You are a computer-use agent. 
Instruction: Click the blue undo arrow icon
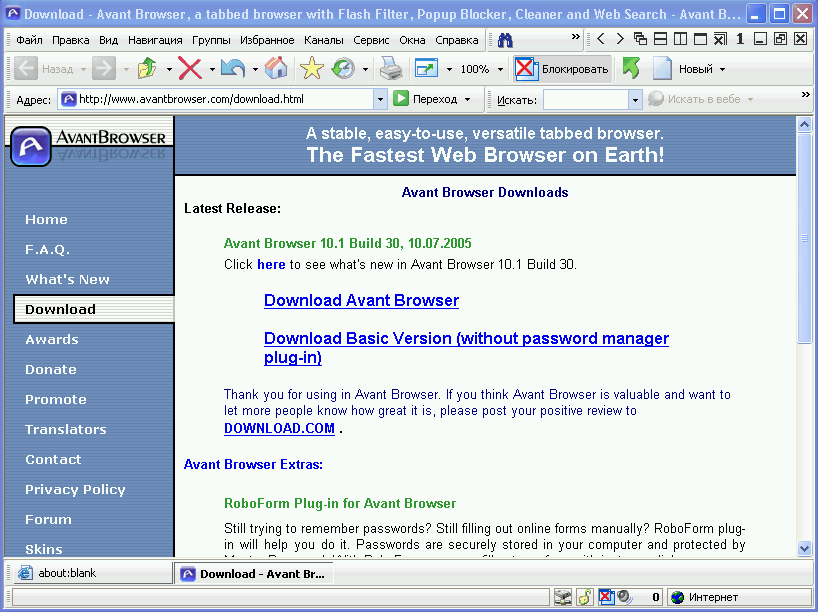233,69
